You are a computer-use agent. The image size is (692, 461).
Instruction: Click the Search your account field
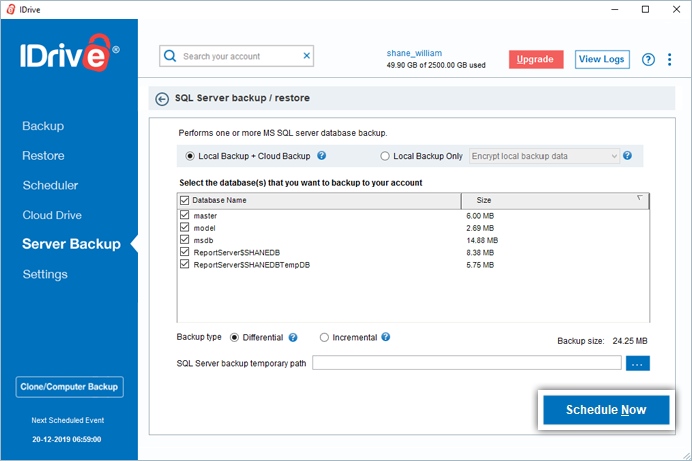pos(237,56)
